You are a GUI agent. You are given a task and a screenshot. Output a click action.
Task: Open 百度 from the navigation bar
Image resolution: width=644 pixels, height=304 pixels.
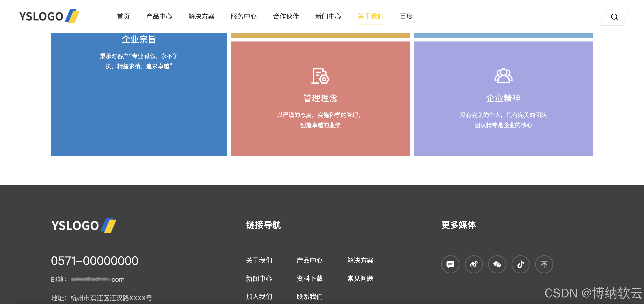point(406,16)
